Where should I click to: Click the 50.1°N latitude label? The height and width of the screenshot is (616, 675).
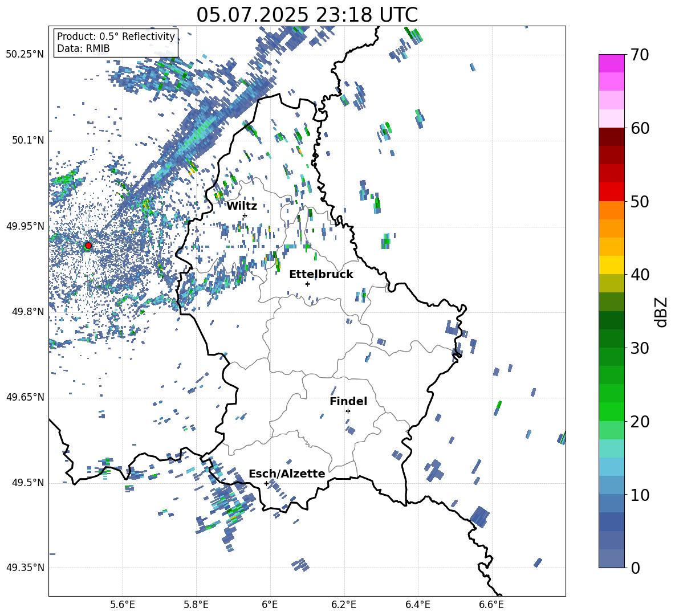[x=29, y=140]
